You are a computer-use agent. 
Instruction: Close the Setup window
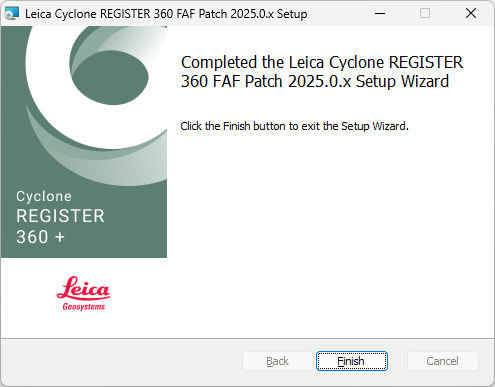(471, 13)
